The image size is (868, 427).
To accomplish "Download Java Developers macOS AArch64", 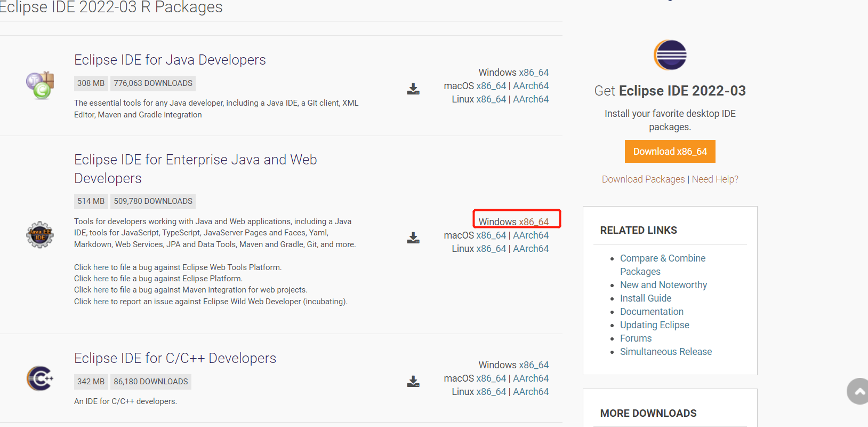I will coord(531,86).
